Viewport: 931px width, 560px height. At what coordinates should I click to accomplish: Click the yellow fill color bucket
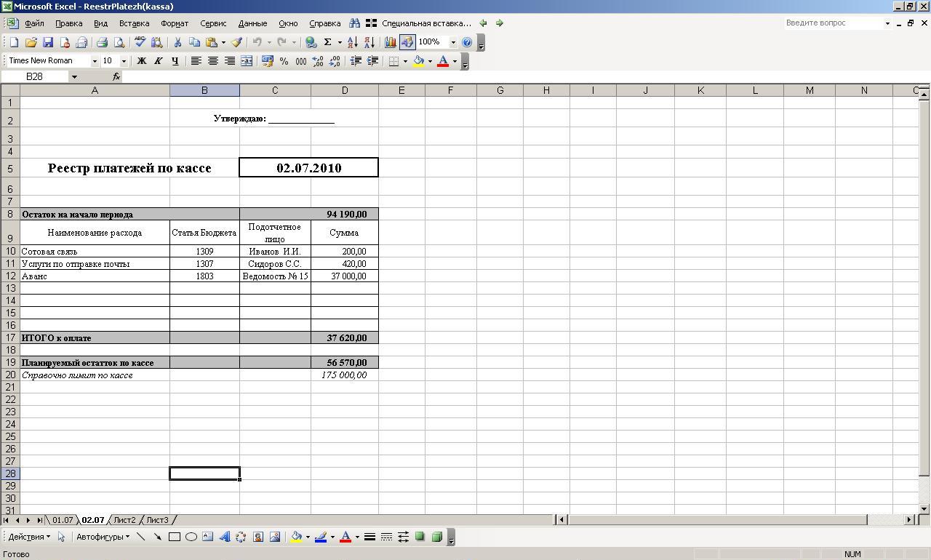(x=418, y=61)
